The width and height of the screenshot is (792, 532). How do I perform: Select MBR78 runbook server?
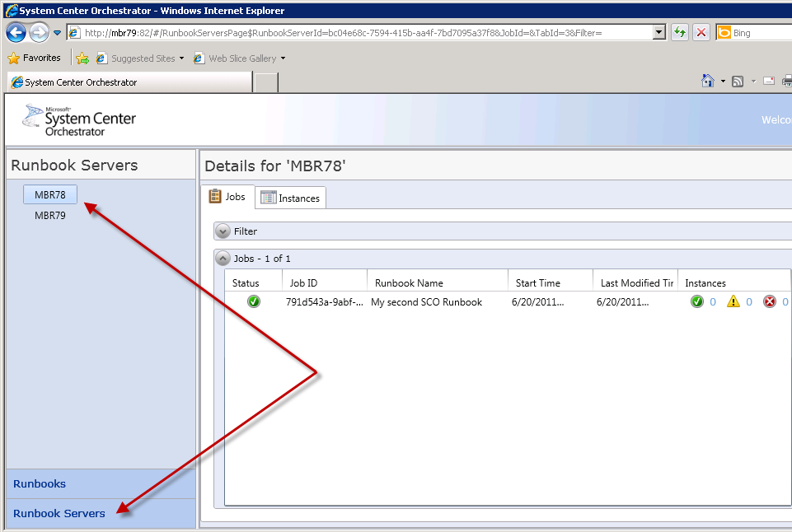coord(50,195)
